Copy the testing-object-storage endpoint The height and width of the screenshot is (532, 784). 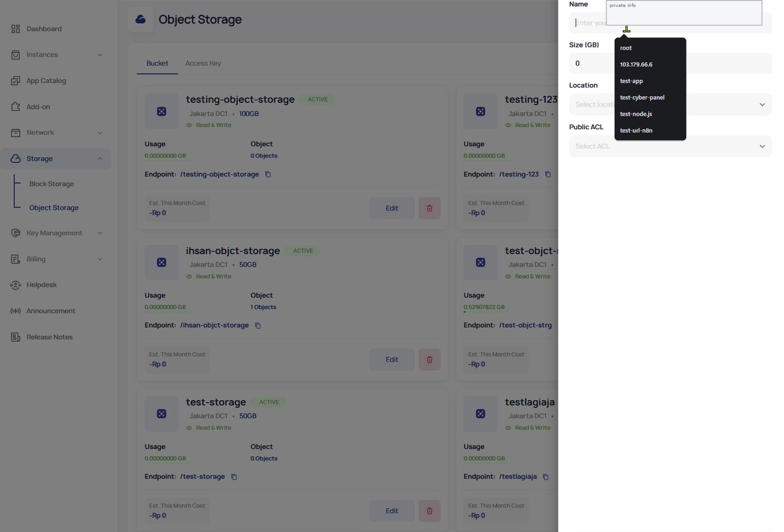coord(268,174)
